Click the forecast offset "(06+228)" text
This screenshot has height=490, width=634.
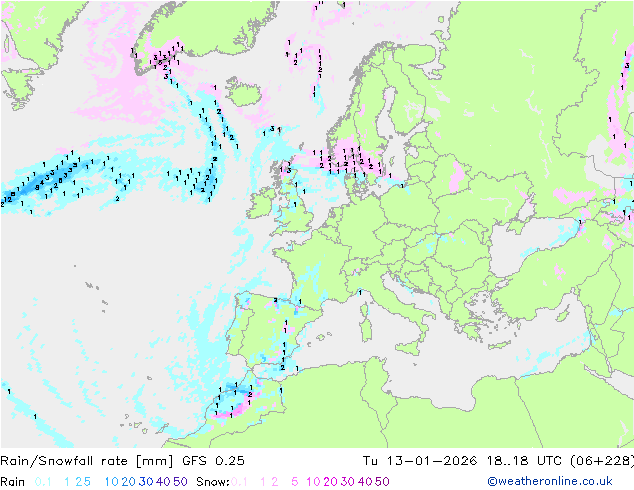[x=602, y=461]
